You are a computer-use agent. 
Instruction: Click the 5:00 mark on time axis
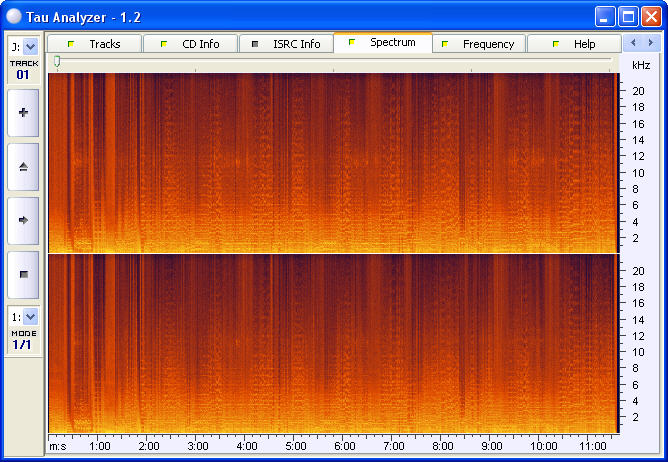tap(295, 445)
